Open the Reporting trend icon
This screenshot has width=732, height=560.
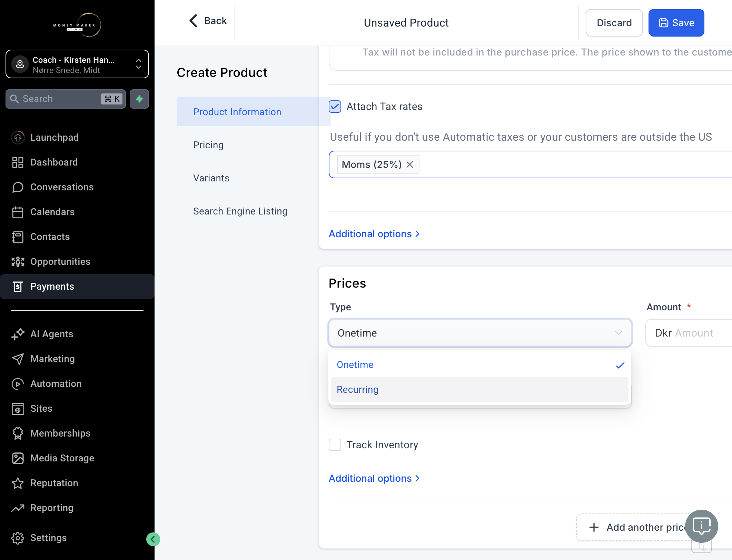click(x=18, y=508)
